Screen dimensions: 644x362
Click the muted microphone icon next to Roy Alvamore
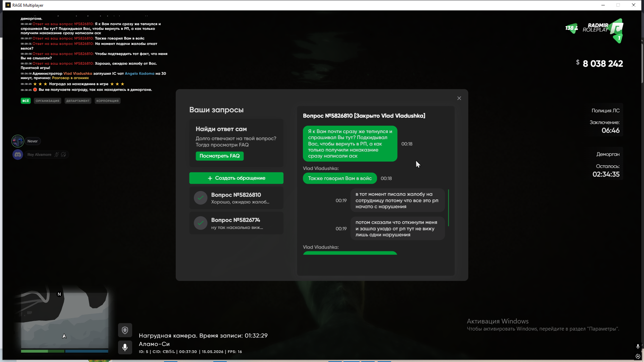point(57,155)
